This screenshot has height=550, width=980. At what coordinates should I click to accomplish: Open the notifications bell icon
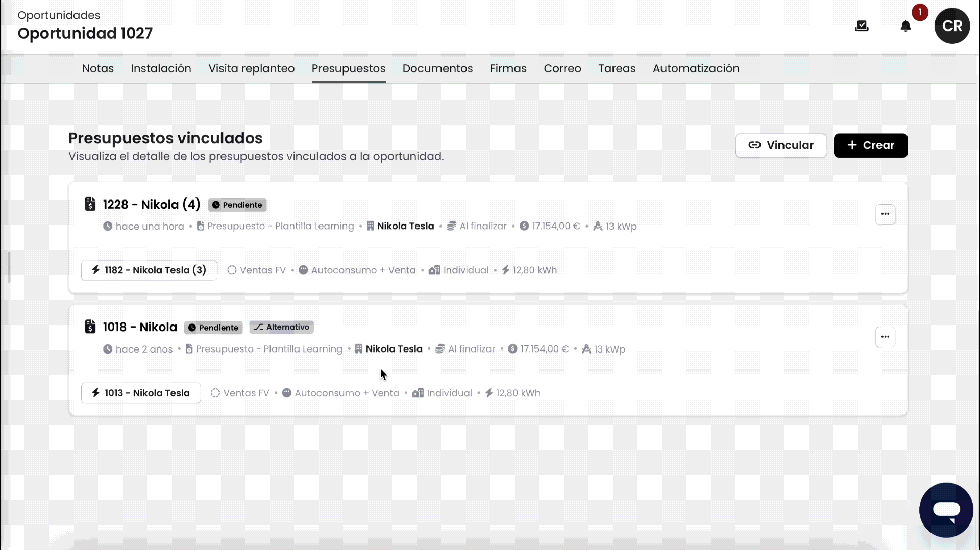click(905, 26)
